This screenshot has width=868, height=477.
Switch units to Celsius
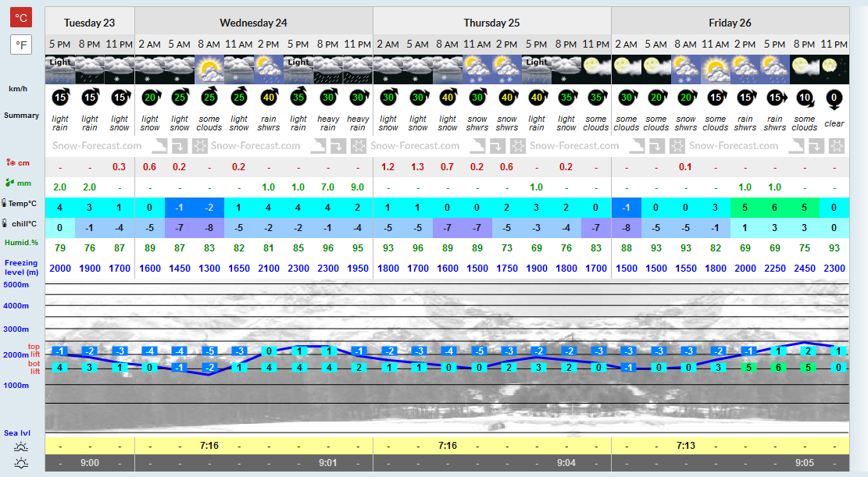(x=21, y=18)
